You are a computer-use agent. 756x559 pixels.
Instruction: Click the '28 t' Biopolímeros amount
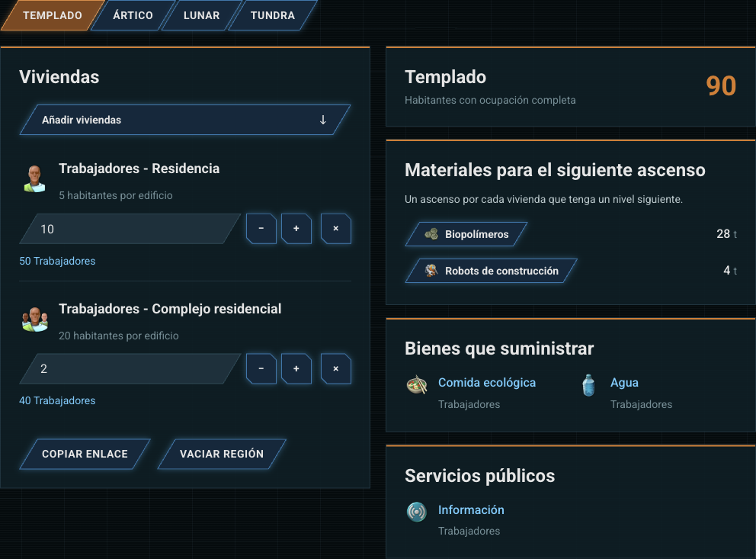pyautogui.click(x=726, y=234)
